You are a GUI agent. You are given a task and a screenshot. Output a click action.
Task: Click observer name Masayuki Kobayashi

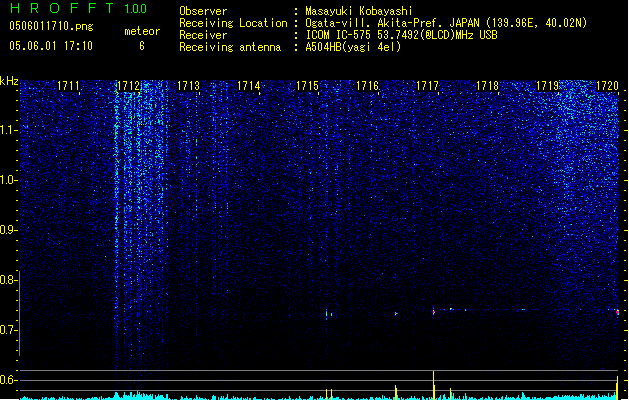click(359, 11)
